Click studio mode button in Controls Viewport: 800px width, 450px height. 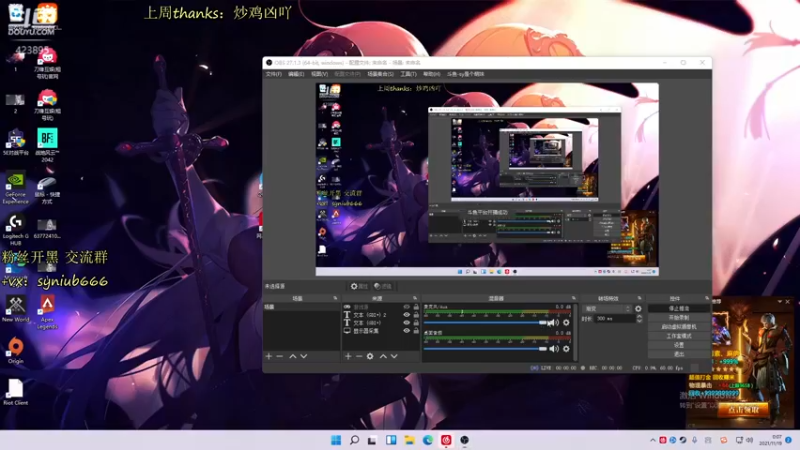tap(679, 336)
